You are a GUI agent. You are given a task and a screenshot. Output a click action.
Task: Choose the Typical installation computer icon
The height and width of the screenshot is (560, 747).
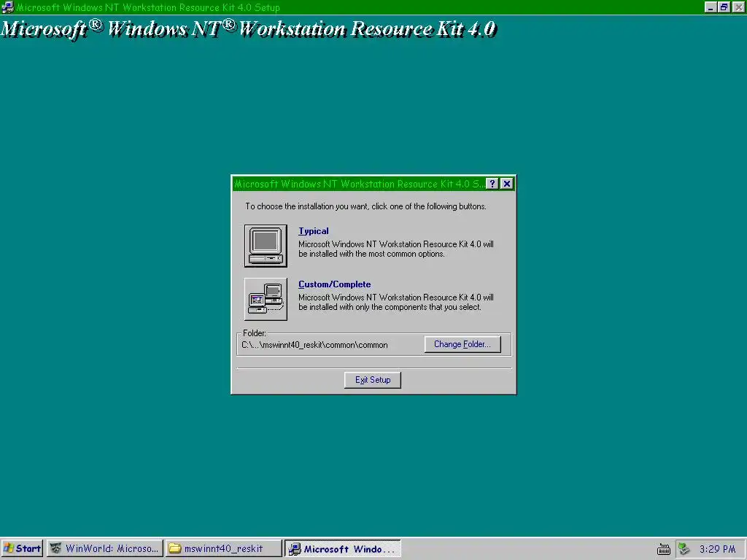266,246
